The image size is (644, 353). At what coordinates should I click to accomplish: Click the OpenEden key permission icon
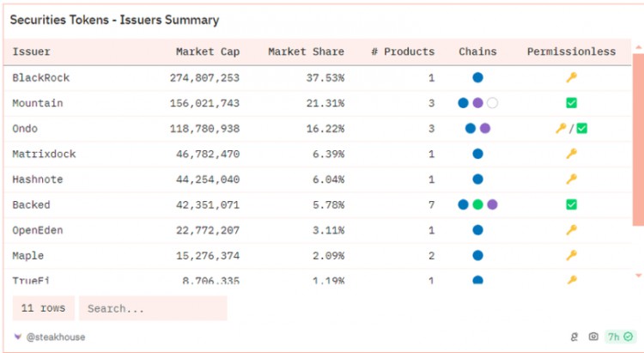[x=571, y=230]
